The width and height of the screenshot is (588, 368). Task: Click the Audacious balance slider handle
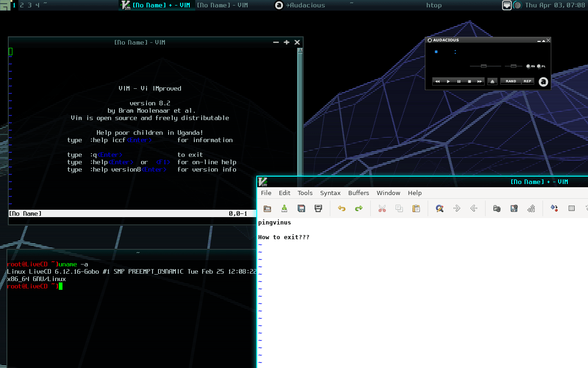514,66
